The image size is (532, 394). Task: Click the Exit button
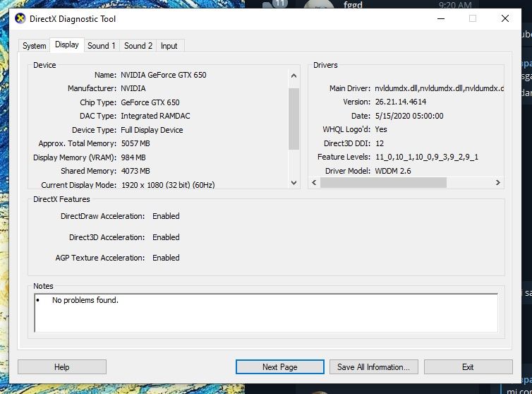(468, 367)
